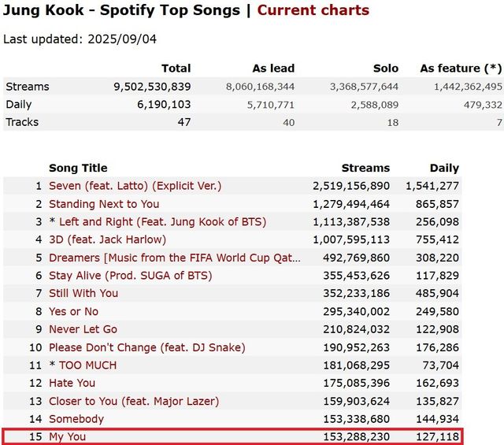Click the Somebody song link
The image size is (504, 445).
(x=76, y=419)
